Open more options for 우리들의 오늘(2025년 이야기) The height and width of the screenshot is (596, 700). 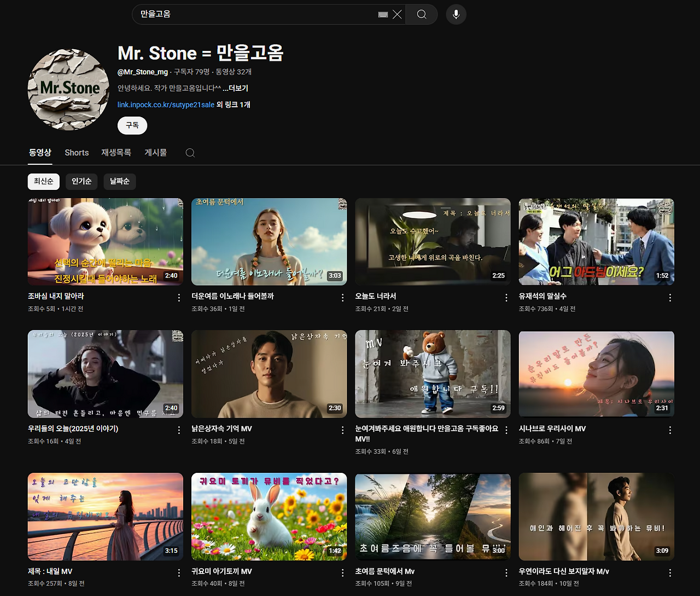click(x=179, y=430)
